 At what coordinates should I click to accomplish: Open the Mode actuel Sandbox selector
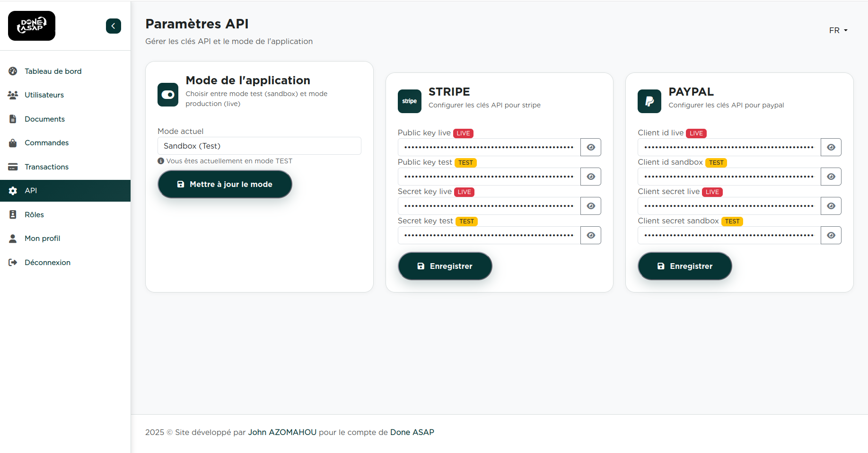tap(259, 146)
